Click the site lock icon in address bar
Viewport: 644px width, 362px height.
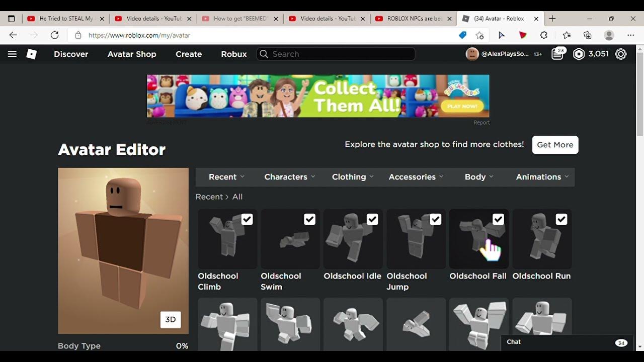[x=78, y=35]
